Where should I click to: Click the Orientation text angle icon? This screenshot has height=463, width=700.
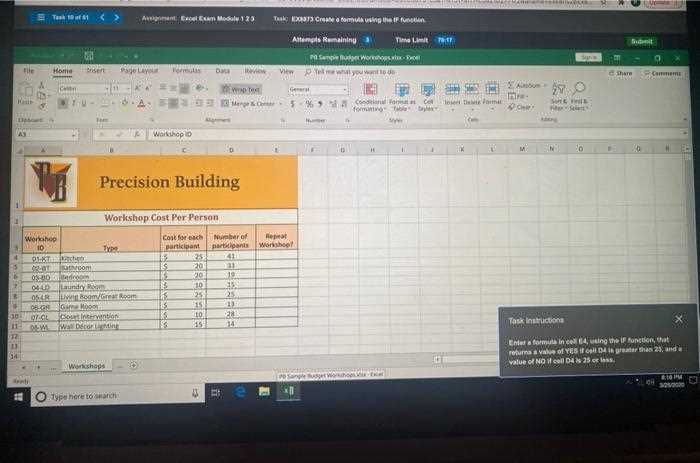tap(199, 88)
